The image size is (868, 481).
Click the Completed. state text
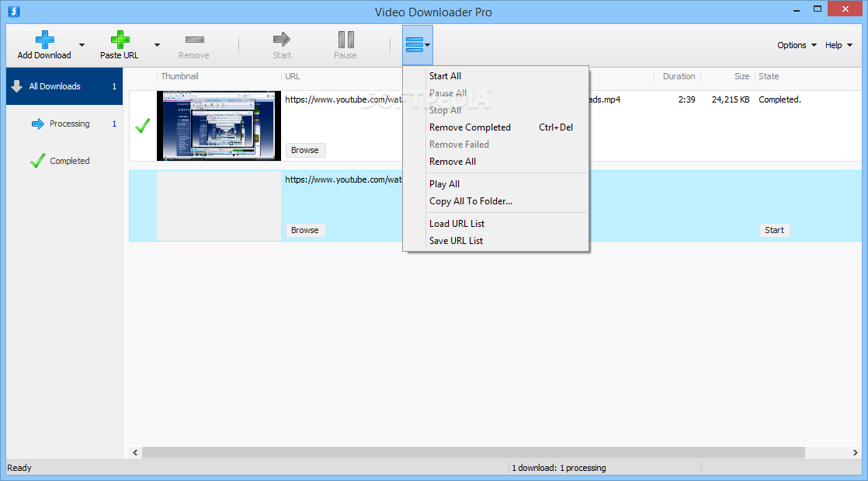pyautogui.click(x=779, y=99)
